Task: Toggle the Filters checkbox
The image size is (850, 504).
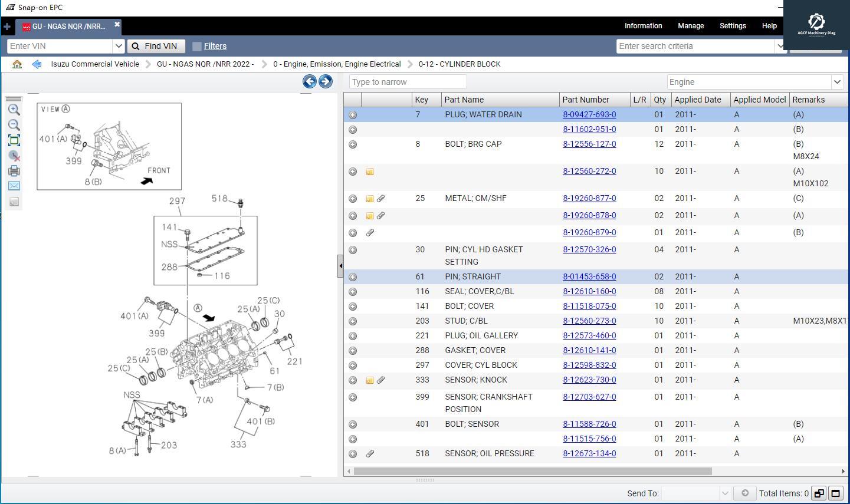Action: [x=197, y=46]
